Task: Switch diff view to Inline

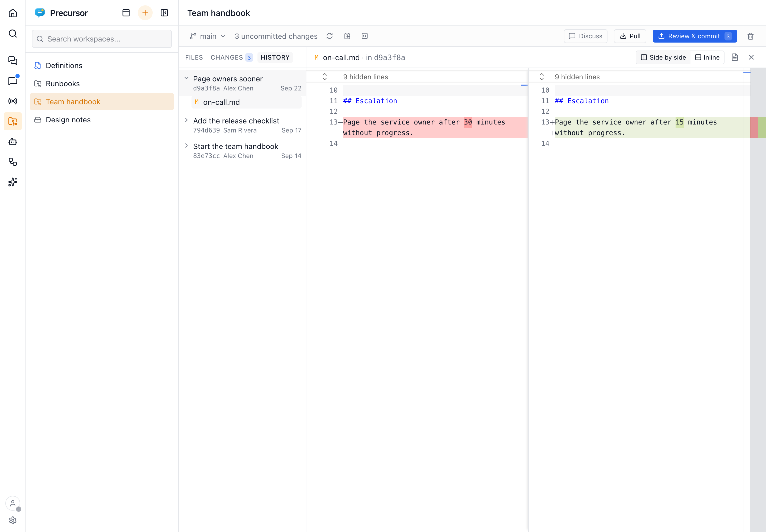Action: pyautogui.click(x=707, y=57)
